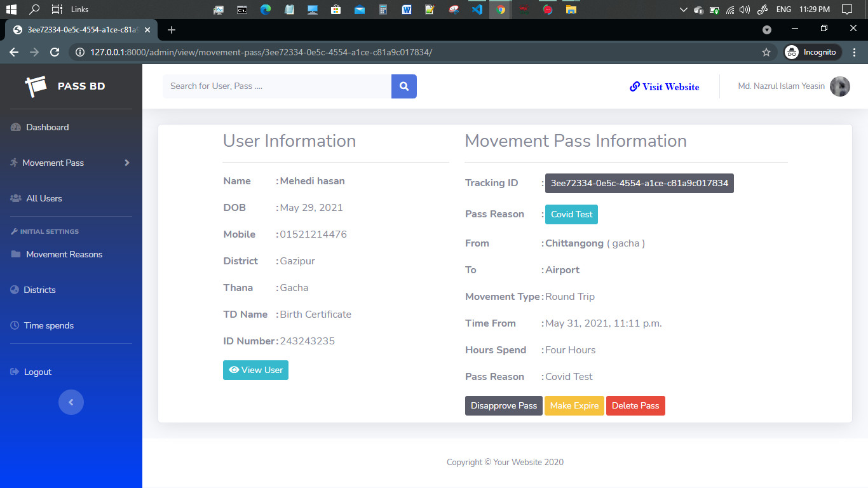Follow the Visit Website link
868x488 pixels.
click(665, 87)
